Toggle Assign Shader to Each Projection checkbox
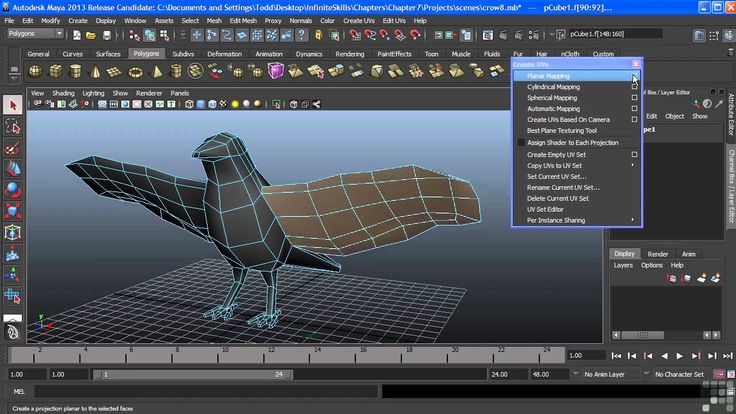This screenshot has width=736, height=414. click(x=521, y=143)
